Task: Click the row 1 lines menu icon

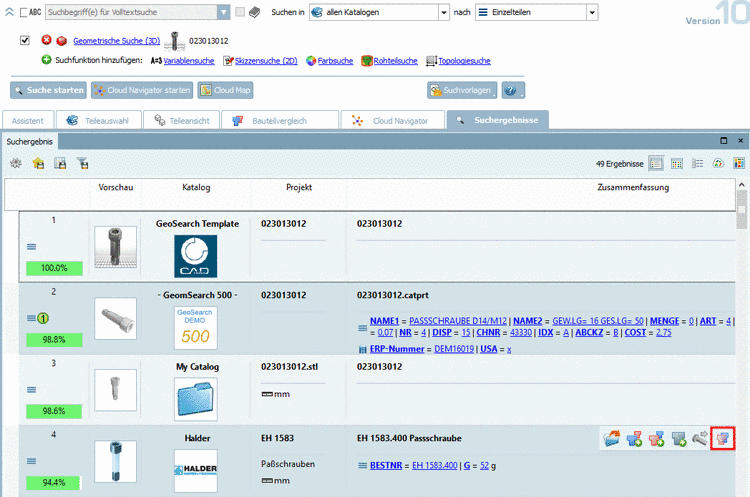Action: pos(31,247)
